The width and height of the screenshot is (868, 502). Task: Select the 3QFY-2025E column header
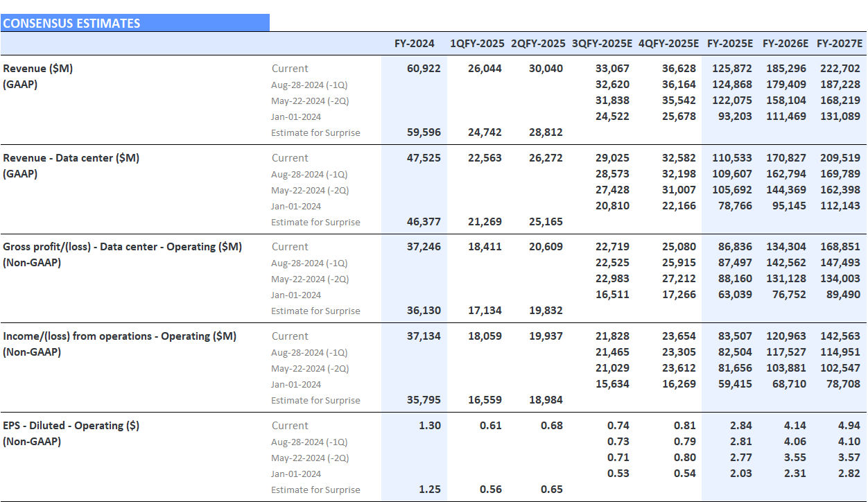pos(602,43)
